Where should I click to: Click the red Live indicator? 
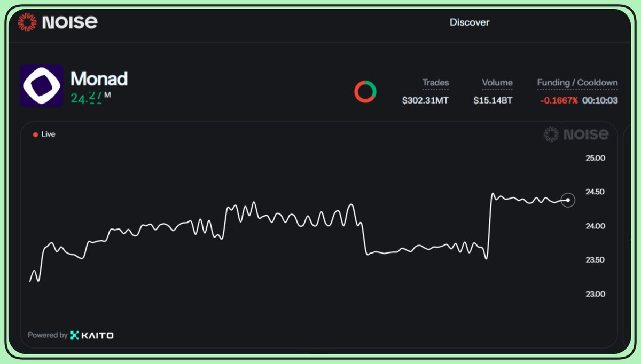(44, 134)
